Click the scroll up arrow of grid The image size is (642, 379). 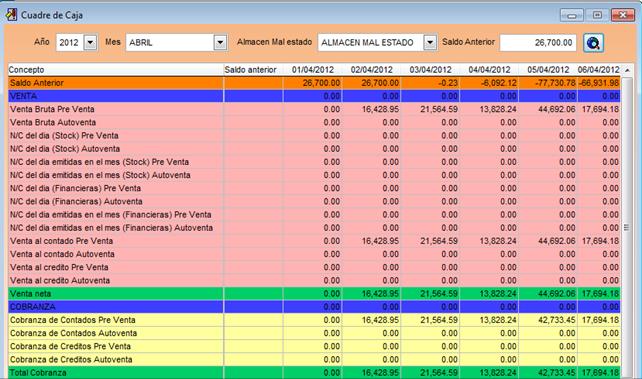click(x=627, y=70)
